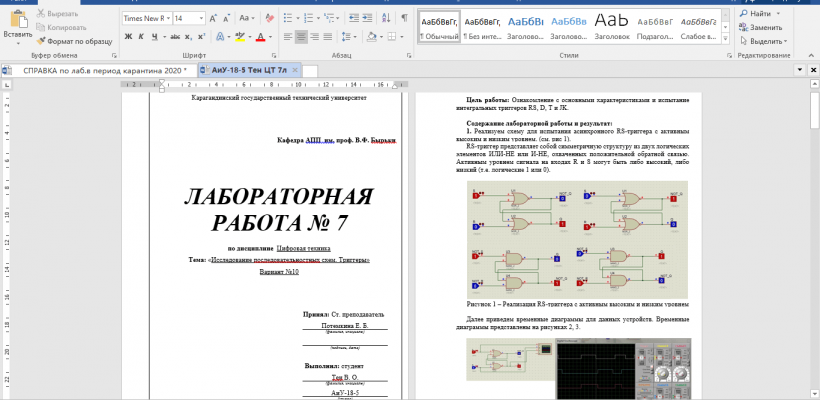This screenshot has height=400, width=820.
Task: Click the Вырезать cut command
Action: click(x=58, y=14)
